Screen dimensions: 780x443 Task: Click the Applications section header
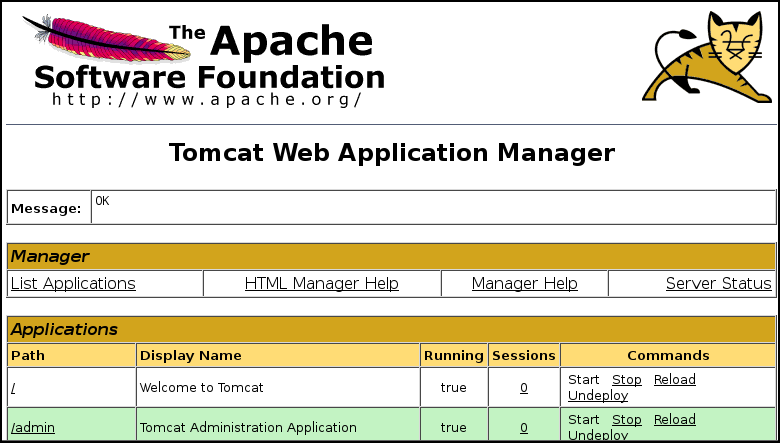(391, 329)
